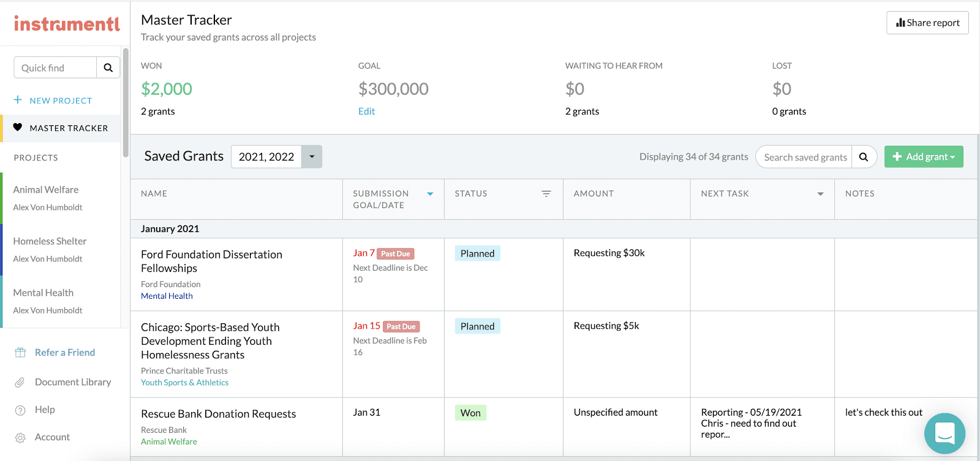
Task: Open the Status column filter icon
Action: click(x=546, y=193)
